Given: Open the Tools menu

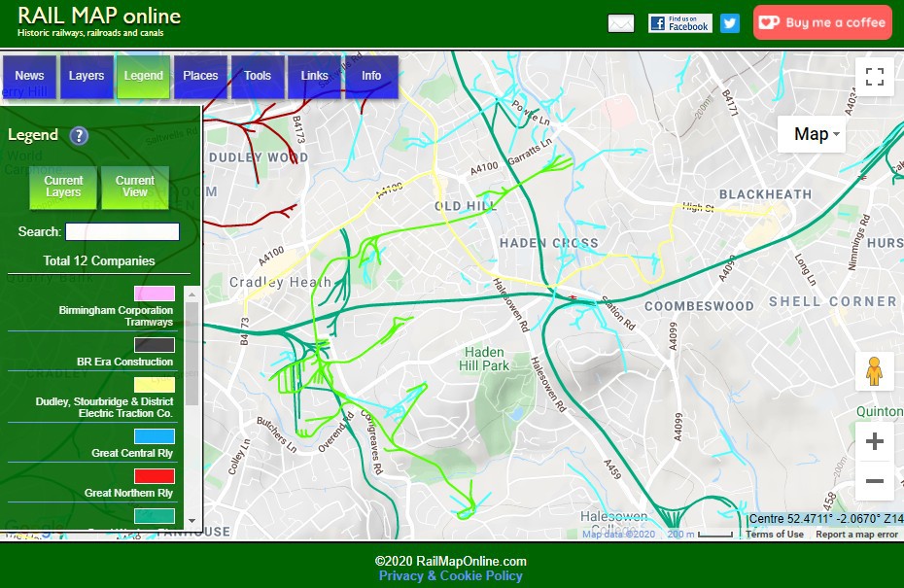Looking at the screenshot, I should (x=258, y=76).
